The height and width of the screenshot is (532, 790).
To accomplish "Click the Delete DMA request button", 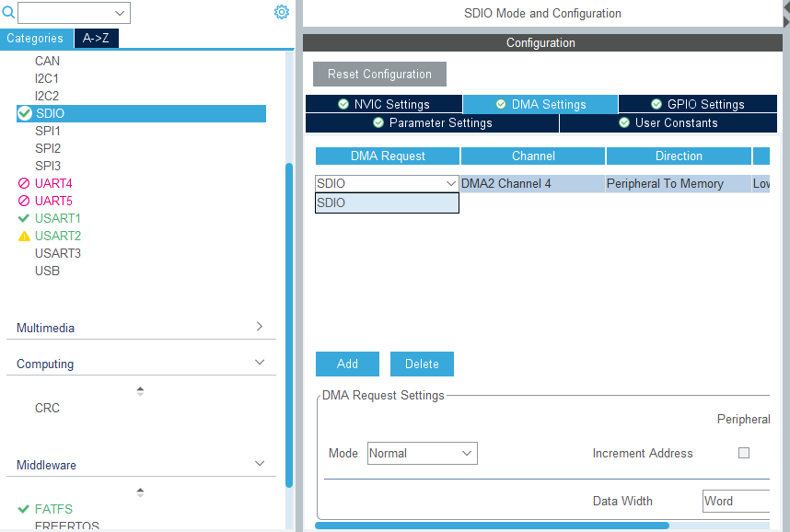I will point(423,364).
